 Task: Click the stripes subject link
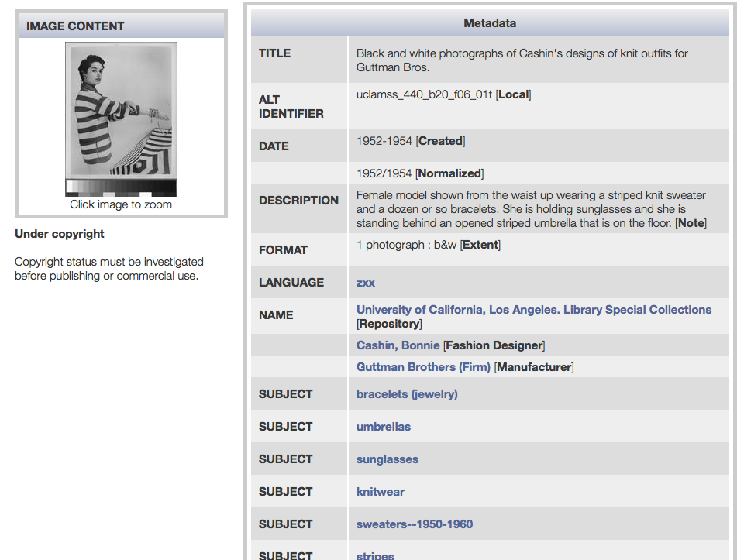click(375, 555)
